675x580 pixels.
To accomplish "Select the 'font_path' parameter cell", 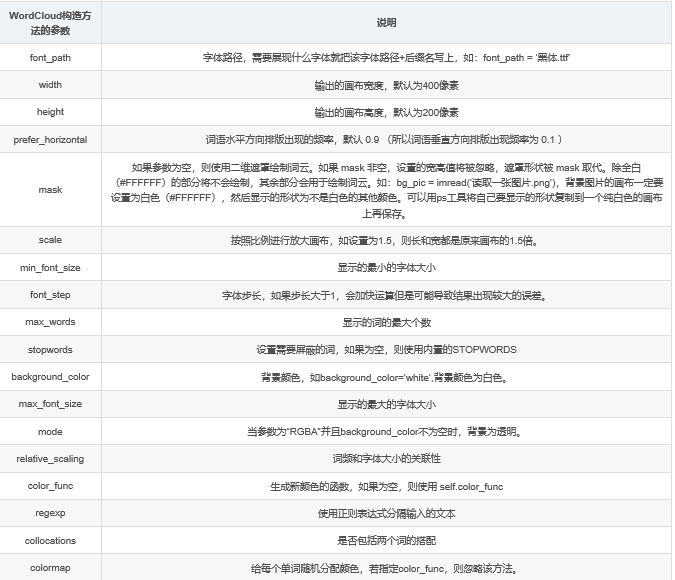I will pyautogui.click(x=50, y=57).
